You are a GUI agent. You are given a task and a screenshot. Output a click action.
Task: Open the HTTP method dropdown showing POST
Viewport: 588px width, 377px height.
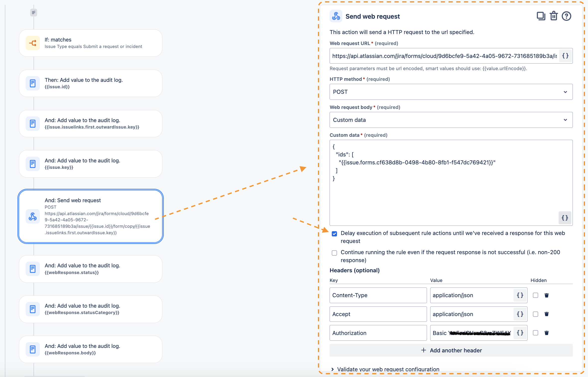451,92
